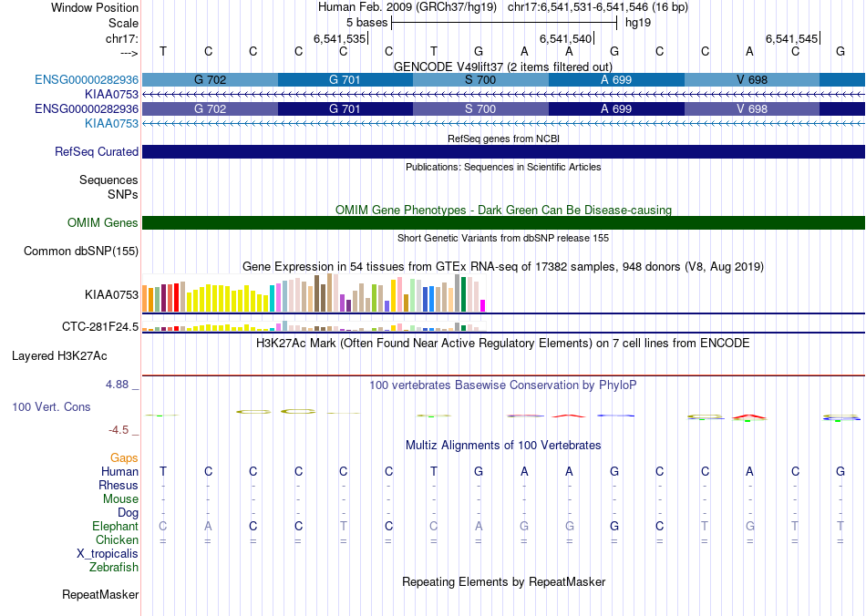
Task: Click the SNPs track label
Action: point(123,194)
